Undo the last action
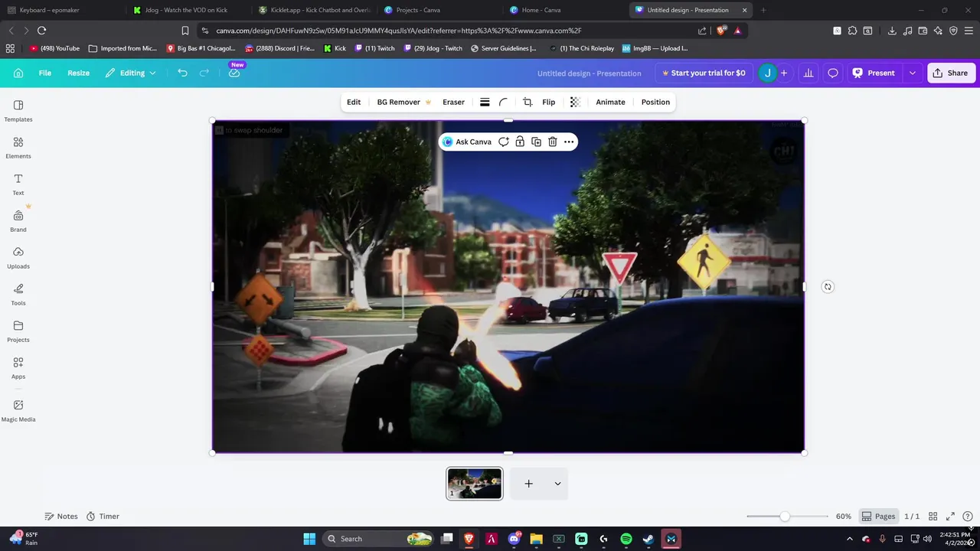Viewport: 980px width, 551px height. [182, 73]
